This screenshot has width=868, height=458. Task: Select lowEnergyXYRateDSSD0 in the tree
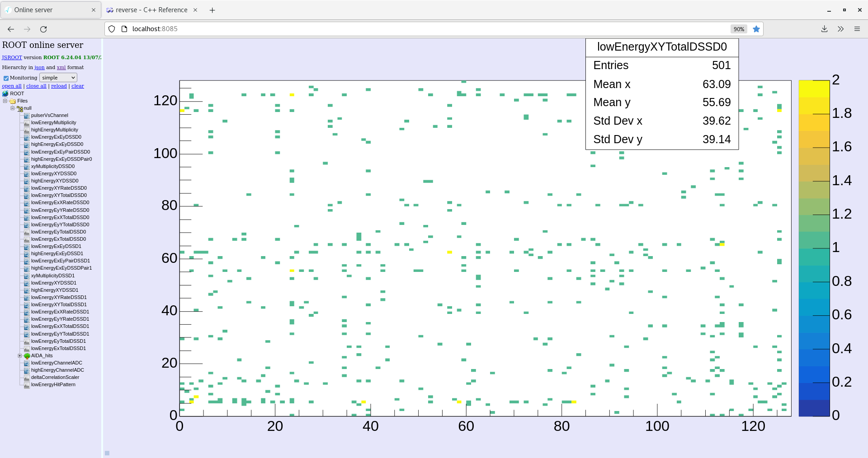tap(59, 188)
